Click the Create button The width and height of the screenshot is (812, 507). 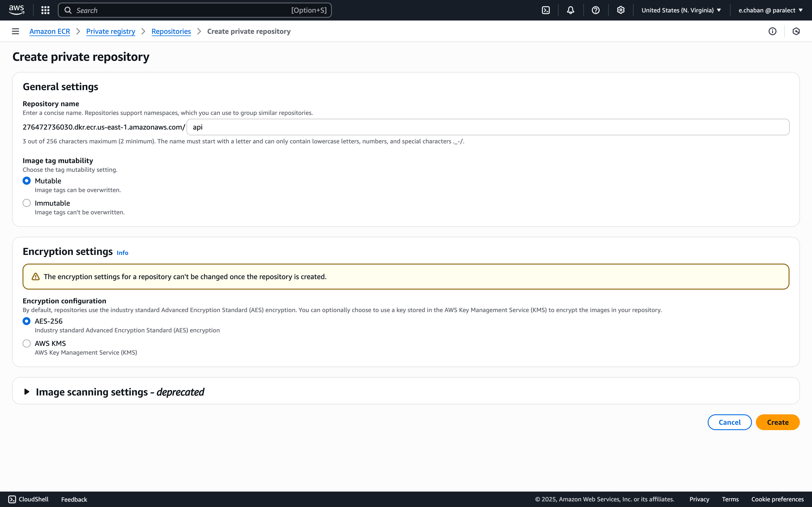[x=777, y=422]
